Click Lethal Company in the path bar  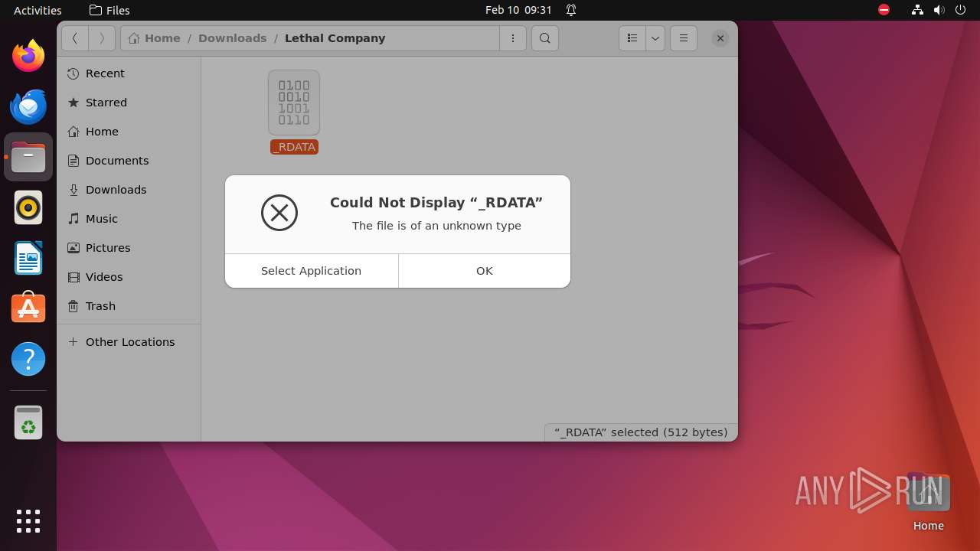click(x=335, y=38)
